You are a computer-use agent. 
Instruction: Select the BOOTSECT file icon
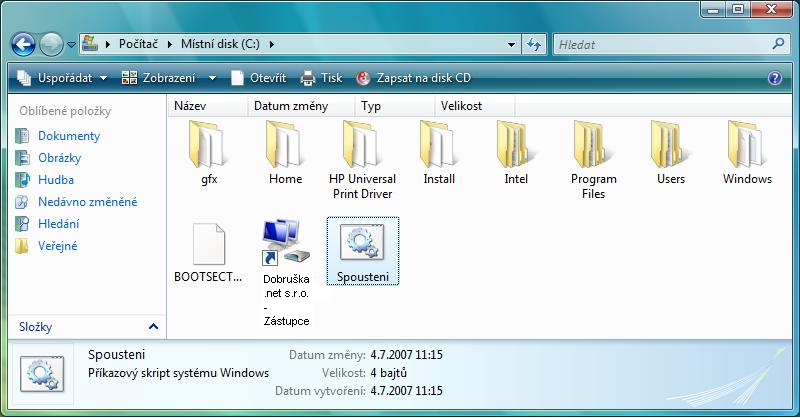[x=209, y=246]
